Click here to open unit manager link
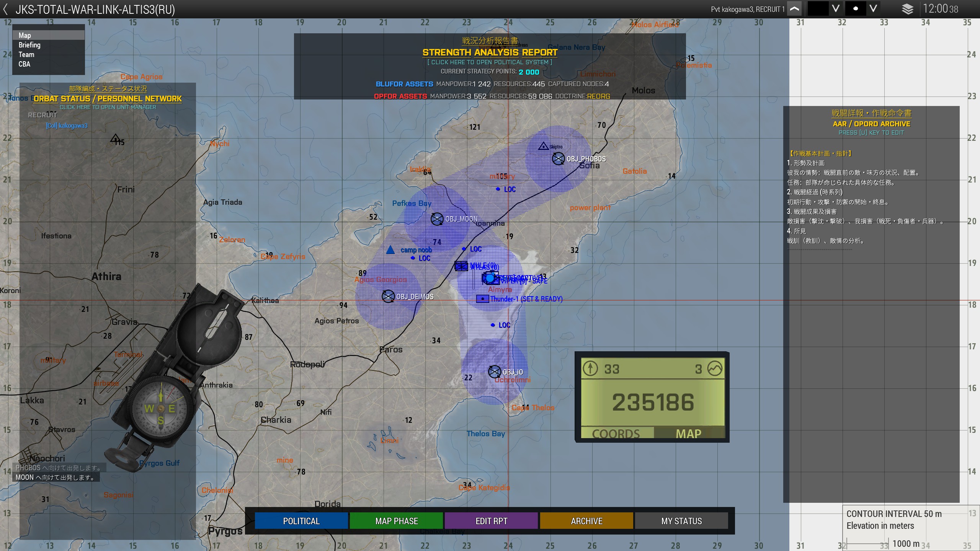The image size is (980, 551). click(108, 107)
